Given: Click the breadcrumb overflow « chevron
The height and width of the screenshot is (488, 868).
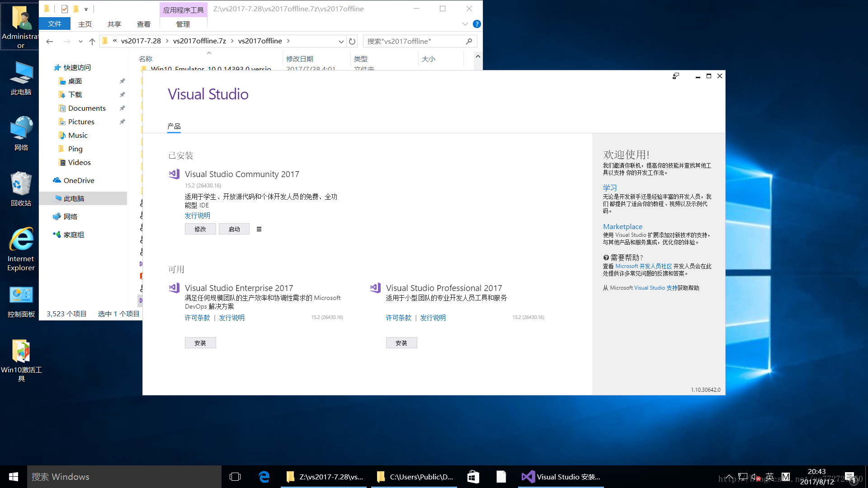Looking at the screenshot, I should (x=115, y=41).
